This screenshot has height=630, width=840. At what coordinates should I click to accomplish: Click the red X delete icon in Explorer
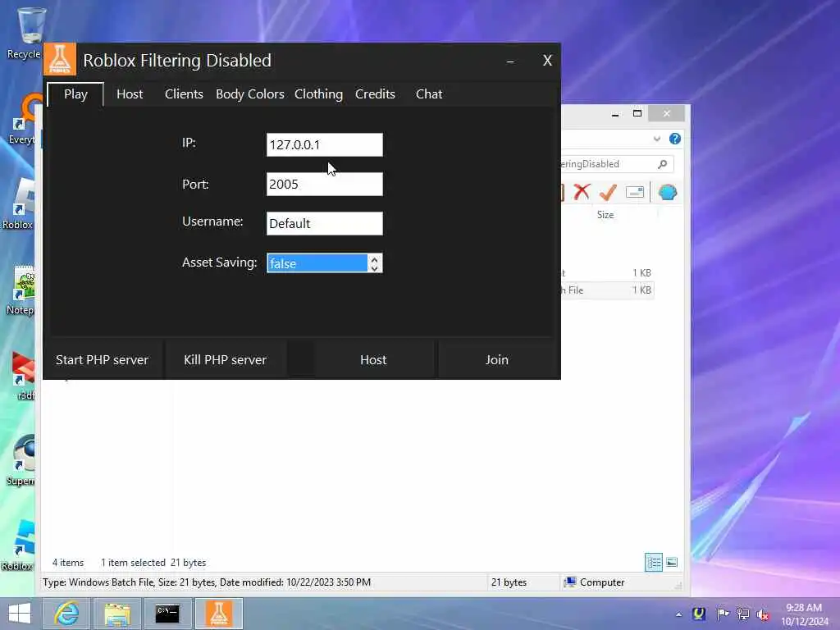click(582, 192)
